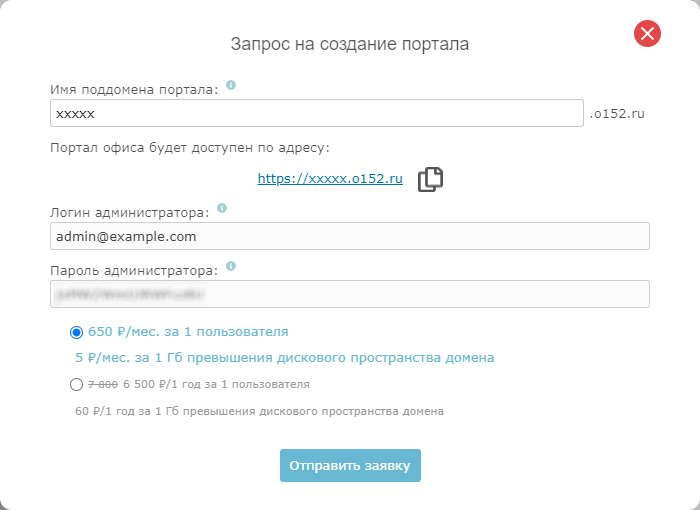
Task: Click the 'Логин администратора:' label
Action: [129, 212]
